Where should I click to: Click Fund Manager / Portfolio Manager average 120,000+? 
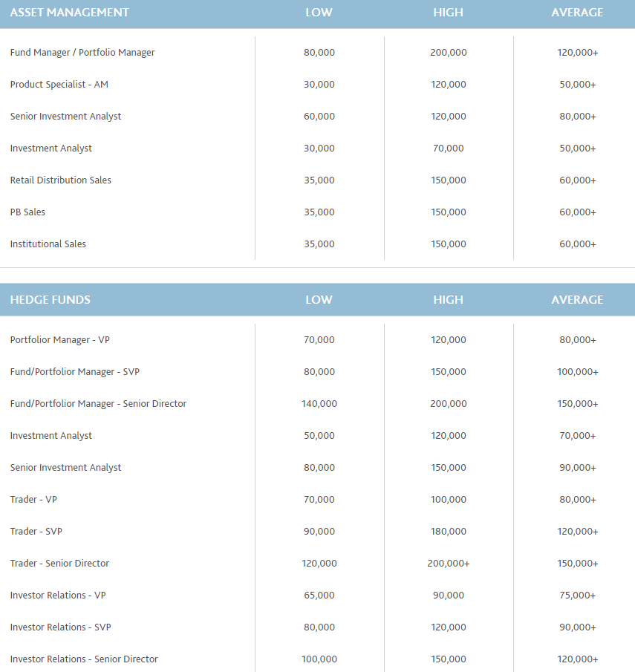(x=578, y=52)
